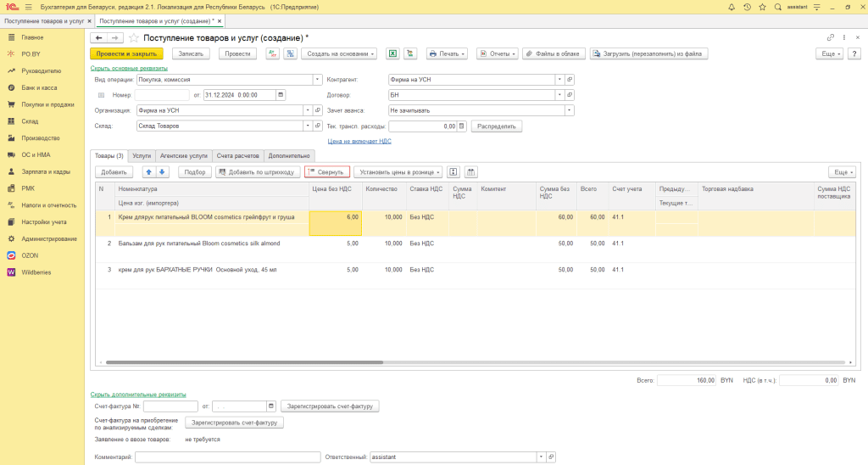Switch to Дополнительно tab
Image resolution: width=868 pixels, height=465 pixels.
(x=290, y=156)
